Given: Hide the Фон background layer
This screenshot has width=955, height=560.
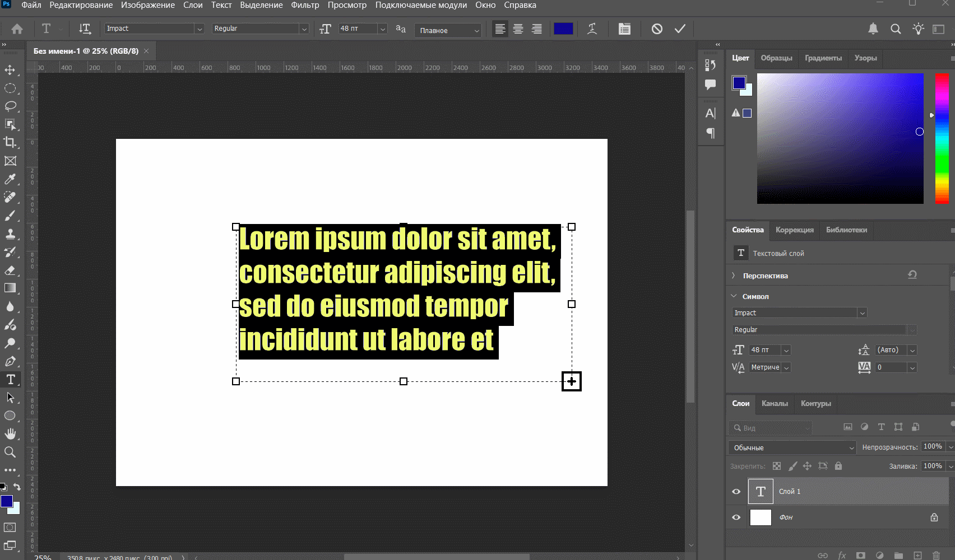Looking at the screenshot, I should (736, 517).
